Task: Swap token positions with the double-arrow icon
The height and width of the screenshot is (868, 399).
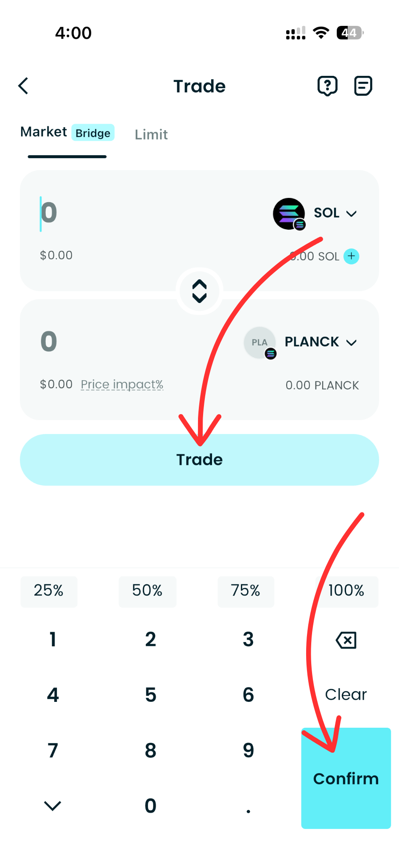Action: click(199, 291)
